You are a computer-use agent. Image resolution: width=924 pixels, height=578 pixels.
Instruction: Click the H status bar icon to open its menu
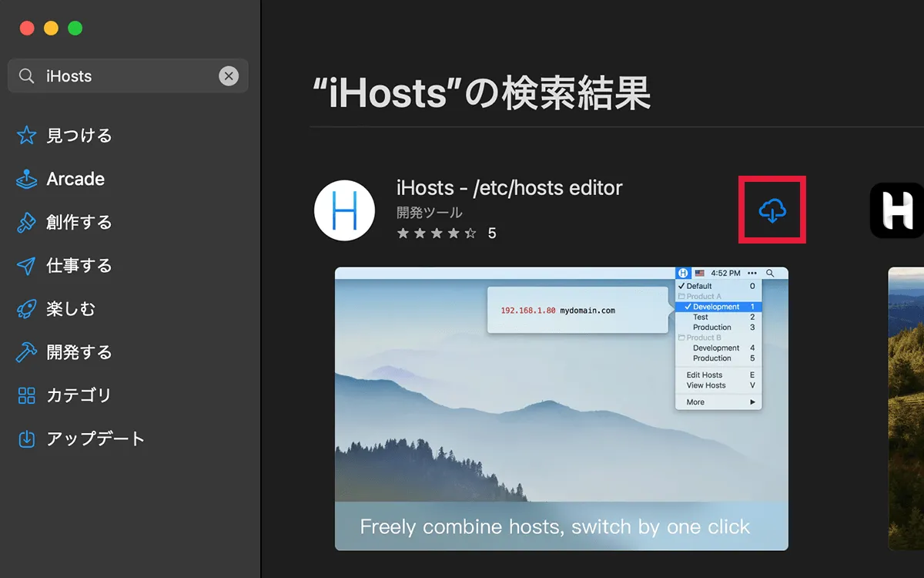[x=682, y=273]
